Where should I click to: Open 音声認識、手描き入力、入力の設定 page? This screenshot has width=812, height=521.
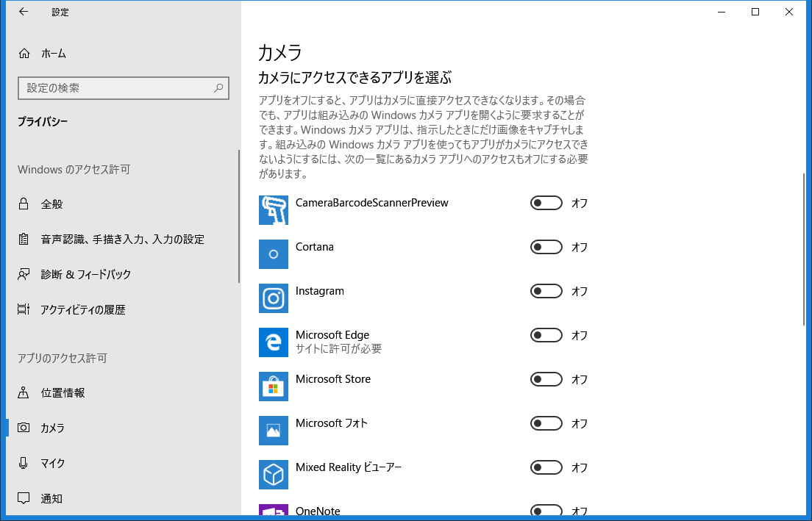coord(122,239)
